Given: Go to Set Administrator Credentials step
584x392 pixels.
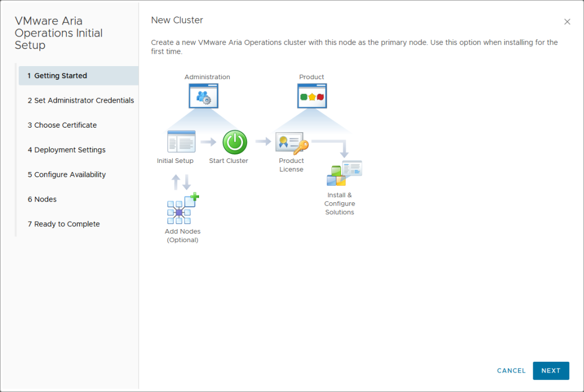Looking at the screenshot, I should 80,100.
